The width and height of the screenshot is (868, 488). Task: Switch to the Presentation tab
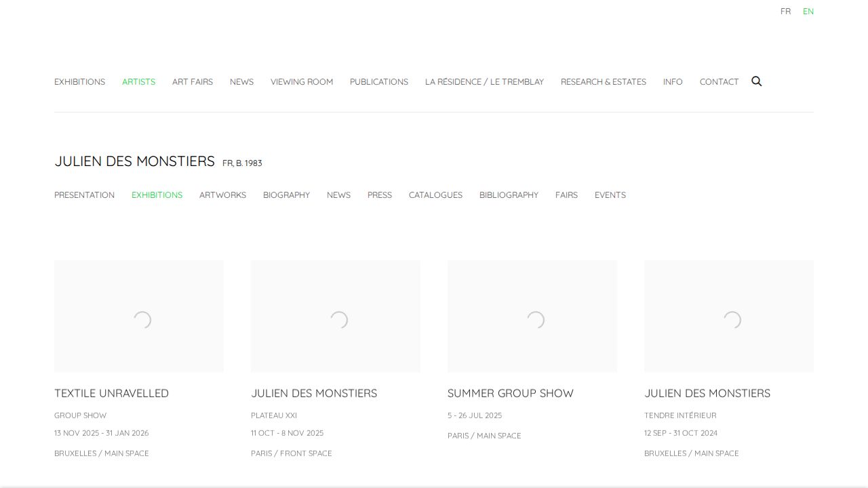coord(84,195)
